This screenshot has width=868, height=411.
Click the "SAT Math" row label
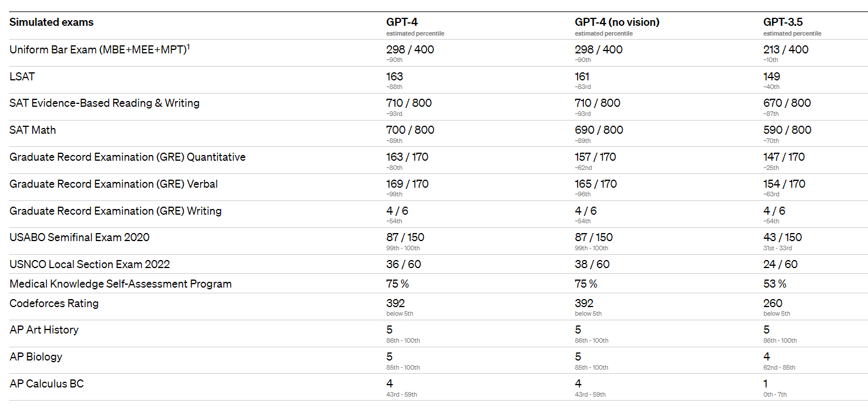click(33, 130)
